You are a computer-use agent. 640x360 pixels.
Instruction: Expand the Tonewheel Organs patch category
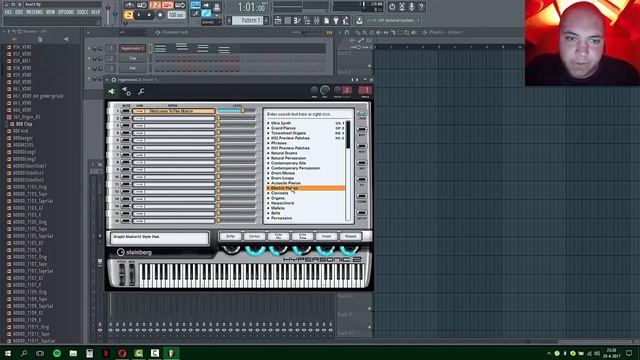click(x=268, y=133)
